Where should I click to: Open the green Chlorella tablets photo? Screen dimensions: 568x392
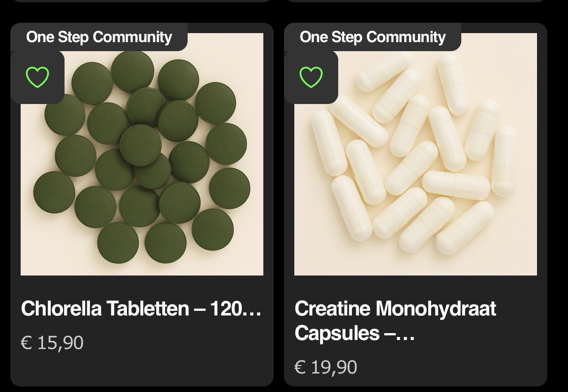pos(142,172)
